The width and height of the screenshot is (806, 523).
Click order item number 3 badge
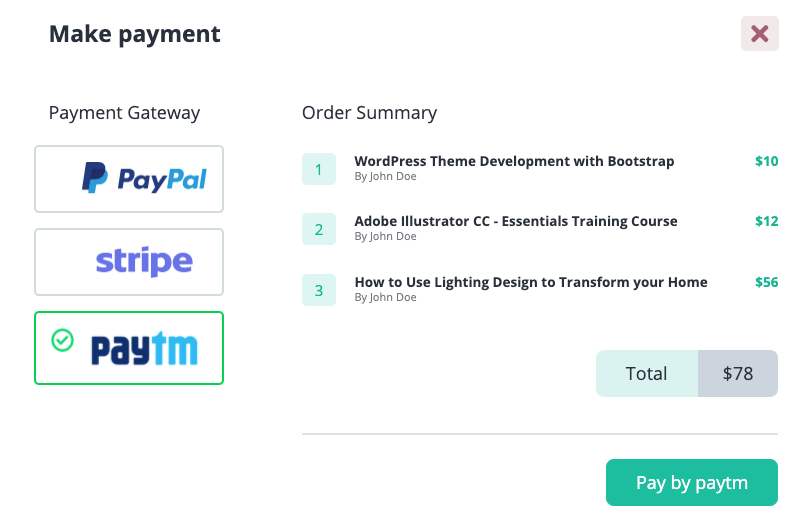[x=319, y=290]
